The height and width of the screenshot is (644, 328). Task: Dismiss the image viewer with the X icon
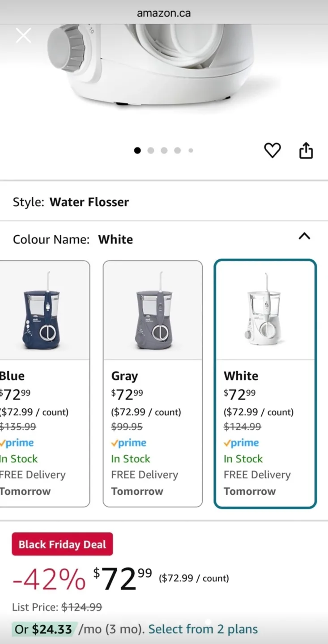(23, 35)
